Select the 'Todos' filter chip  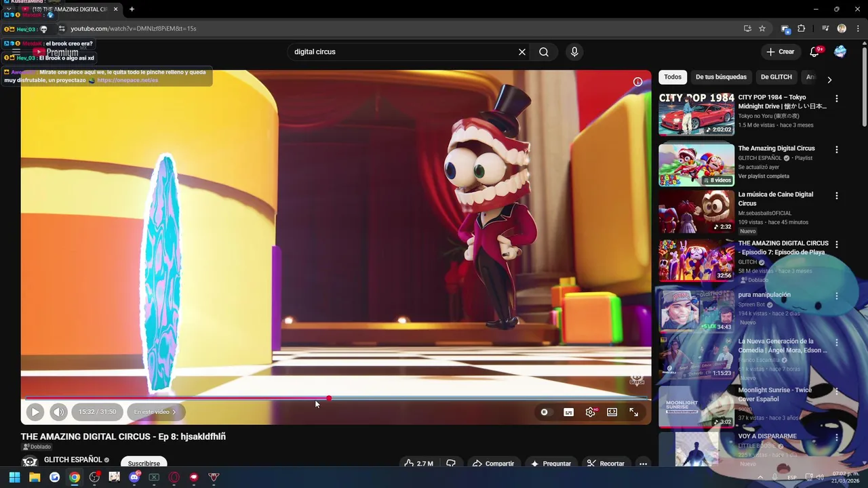673,77
